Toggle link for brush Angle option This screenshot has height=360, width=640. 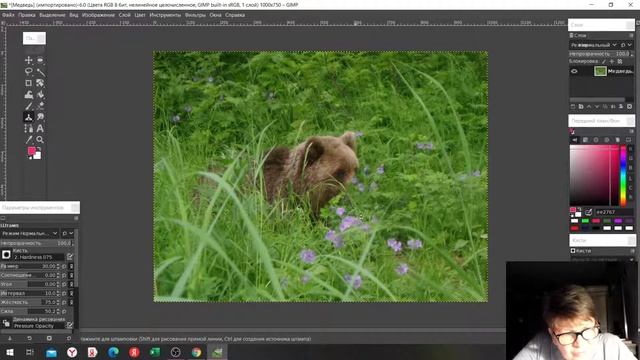click(71, 284)
